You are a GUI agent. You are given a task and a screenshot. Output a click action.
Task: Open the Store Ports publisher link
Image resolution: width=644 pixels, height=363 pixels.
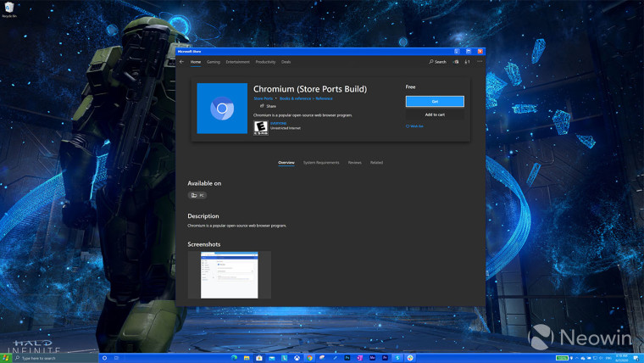coord(264,98)
